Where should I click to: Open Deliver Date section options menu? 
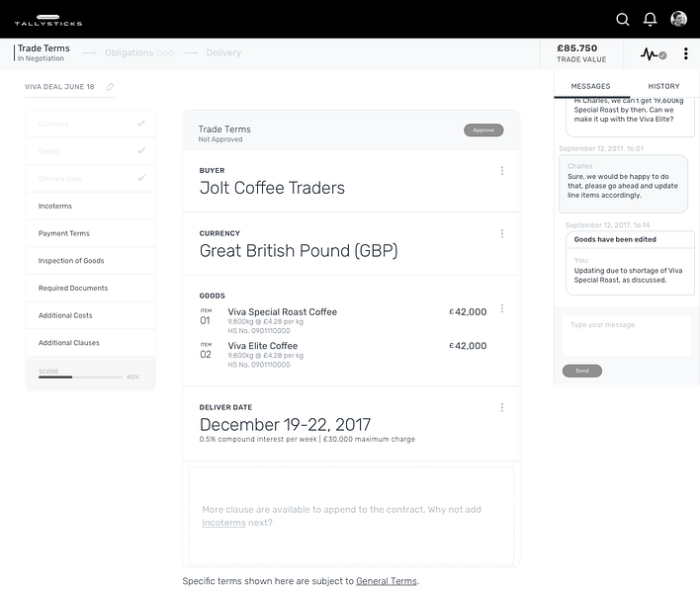502,407
